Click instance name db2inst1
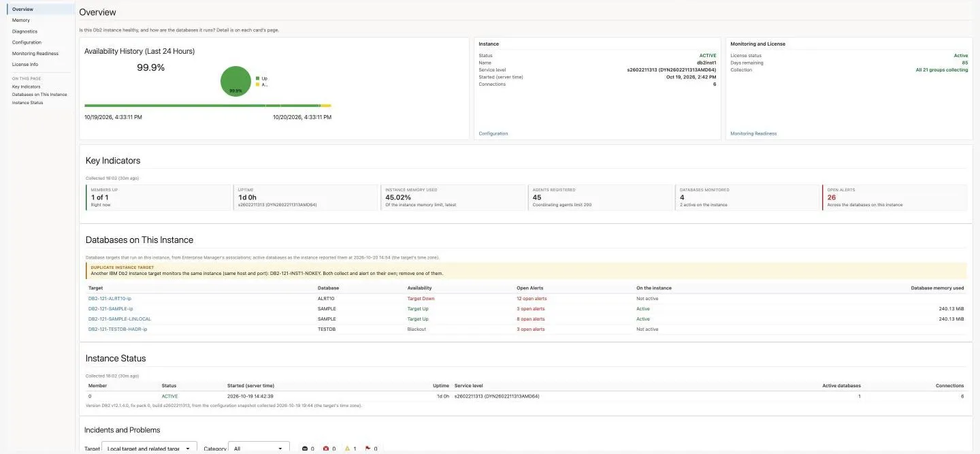Image resolution: width=980 pixels, height=454 pixels. point(706,63)
